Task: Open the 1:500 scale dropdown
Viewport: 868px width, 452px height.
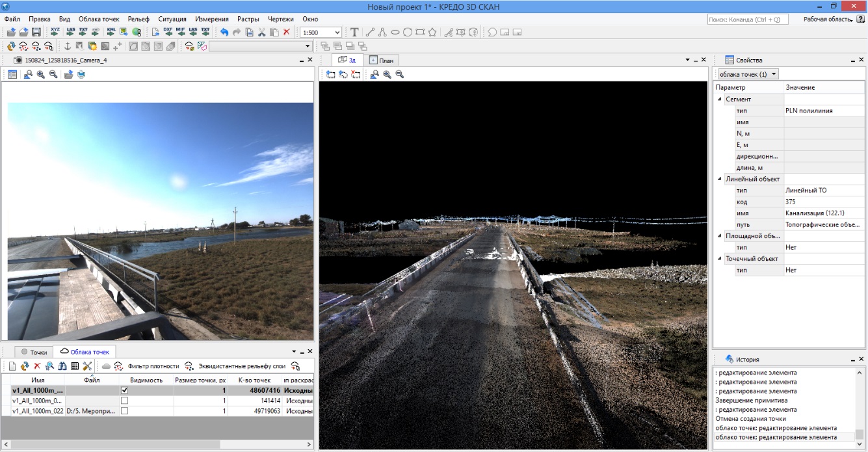Action: pos(337,32)
